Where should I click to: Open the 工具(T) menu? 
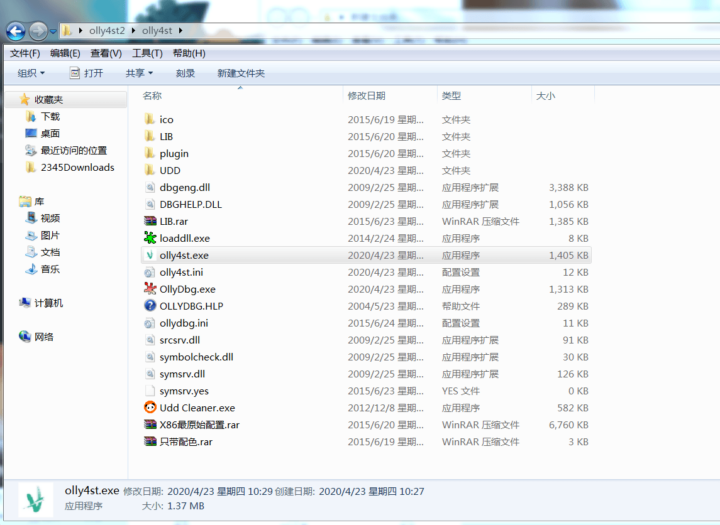[147, 53]
